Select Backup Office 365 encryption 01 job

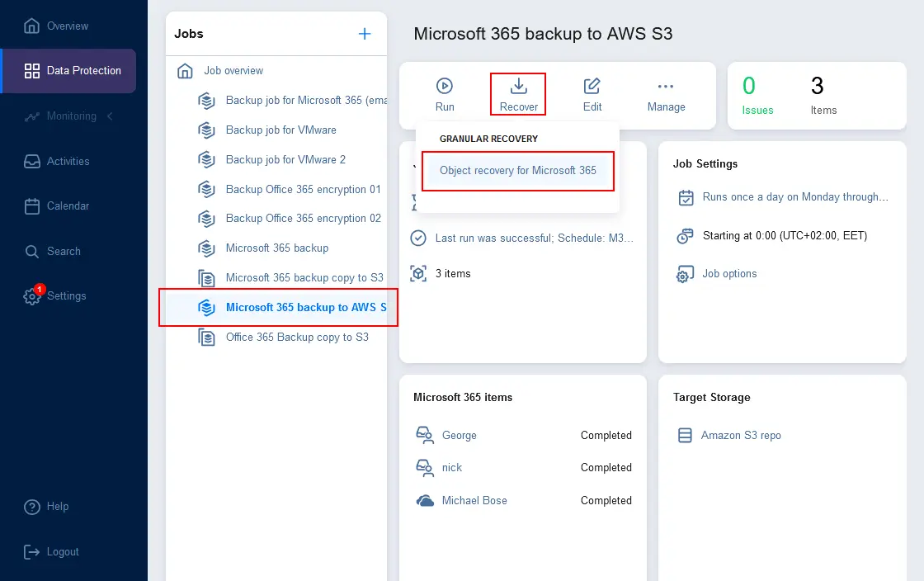[290, 189]
